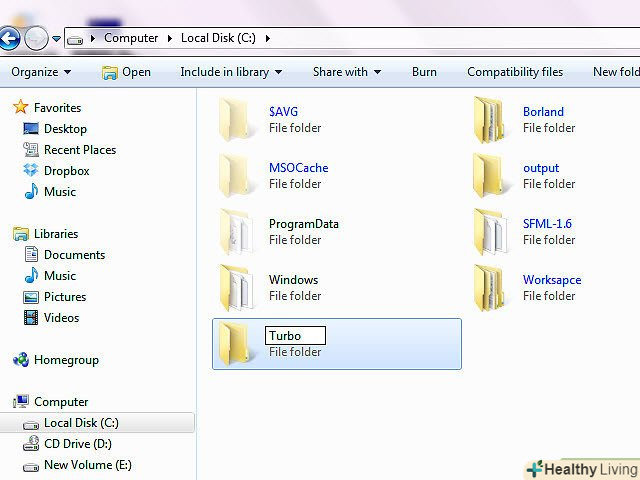Click the Desktop monitor icon
Screen dimensions: 640x480
coord(31,129)
